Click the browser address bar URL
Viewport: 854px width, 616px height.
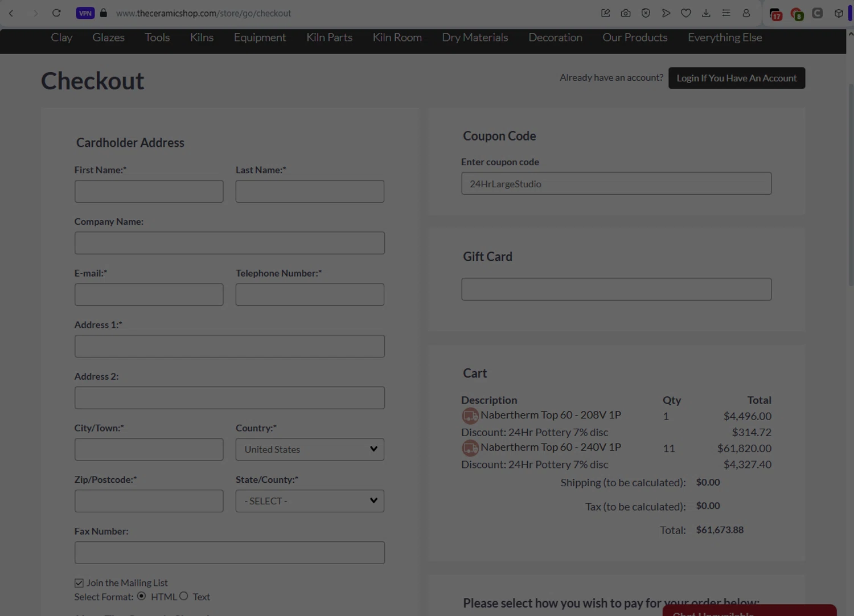click(x=203, y=13)
